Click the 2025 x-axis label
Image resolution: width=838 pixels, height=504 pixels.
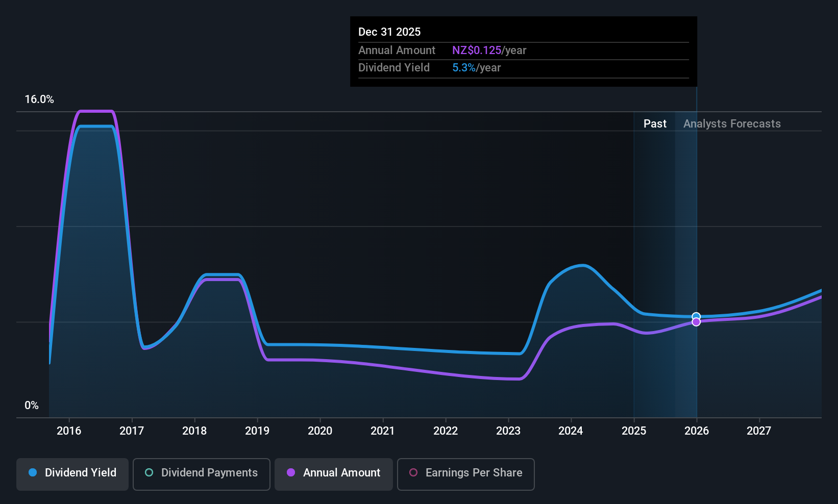coord(634,431)
